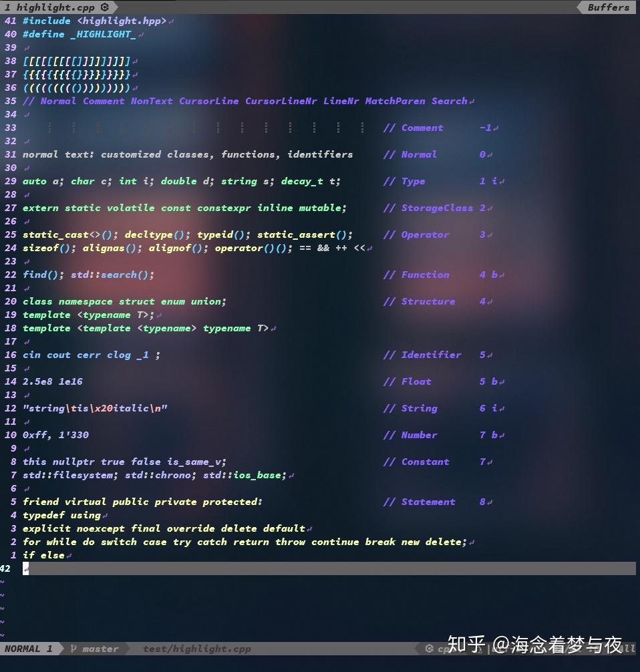The width and height of the screenshot is (640, 672).
Task: Click the modified-buffer icon on highlight.cpp tab
Action: (105, 7)
